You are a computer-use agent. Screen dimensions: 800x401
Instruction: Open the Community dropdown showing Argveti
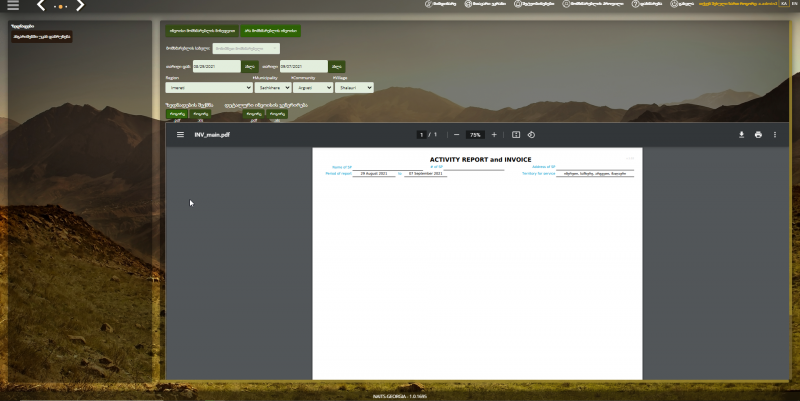coord(313,88)
